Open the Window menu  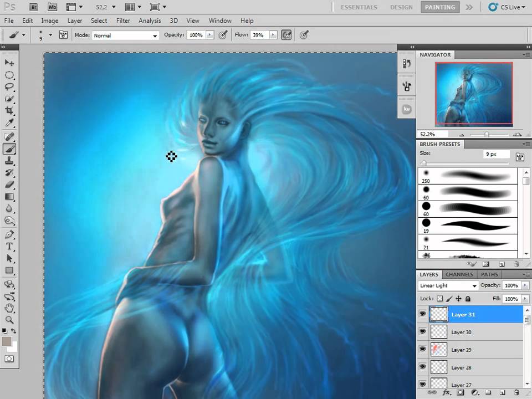220,21
